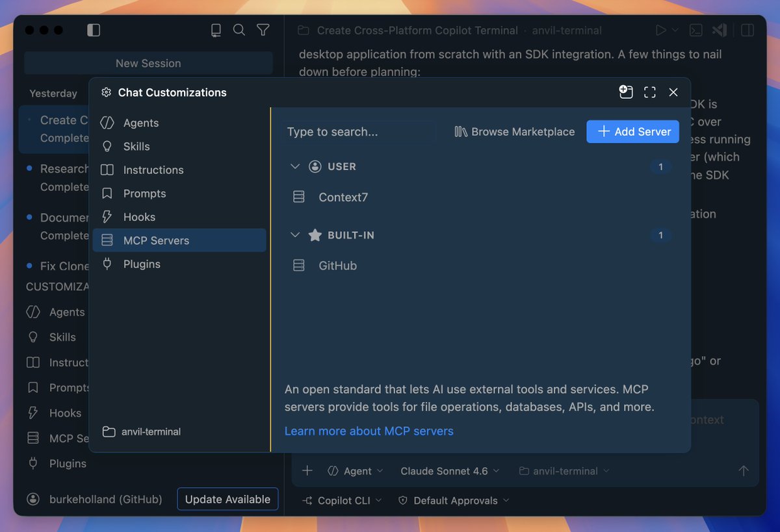Focus the 'Type to search...' field

tap(359, 132)
